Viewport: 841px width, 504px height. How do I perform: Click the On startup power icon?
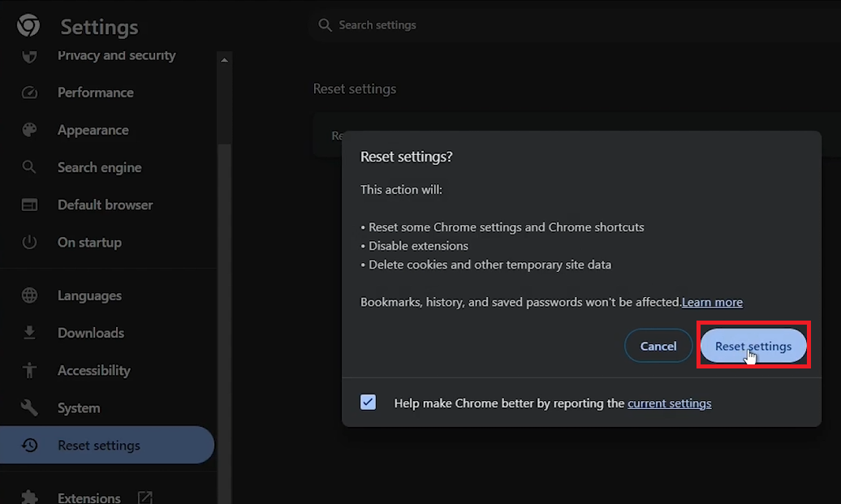[x=29, y=243]
